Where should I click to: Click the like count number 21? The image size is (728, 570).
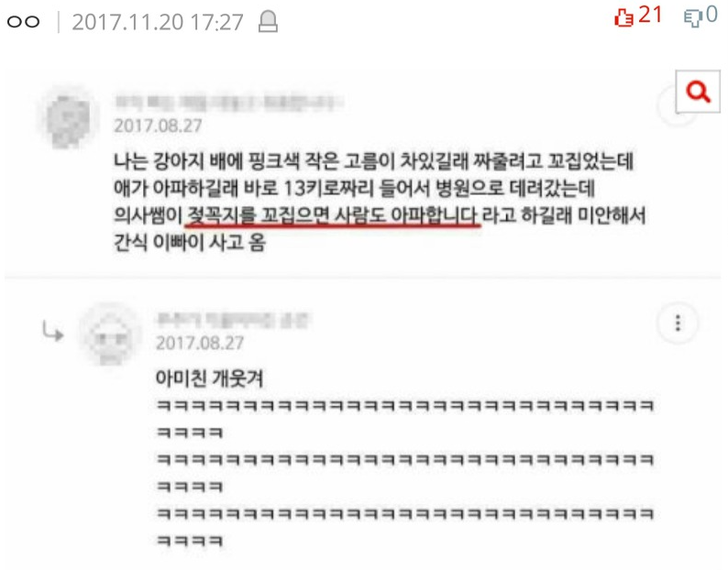click(x=650, y=15)
